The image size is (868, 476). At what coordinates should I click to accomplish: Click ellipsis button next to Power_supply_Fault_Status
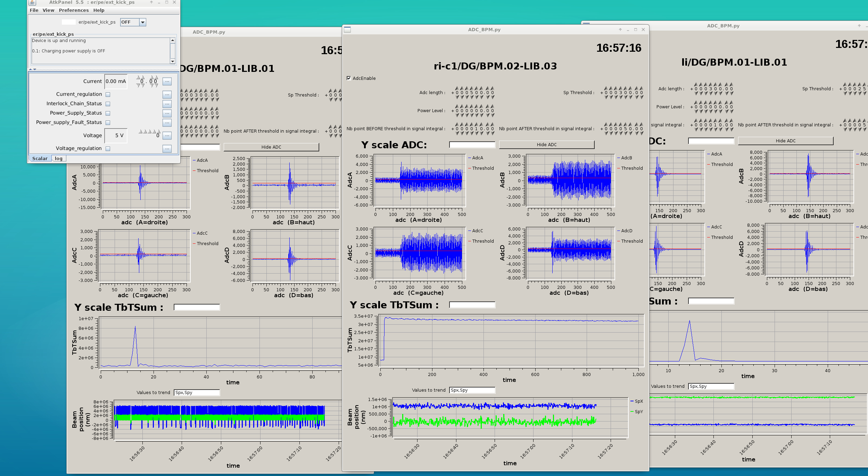pyautogui.click(x=167, y=123)
